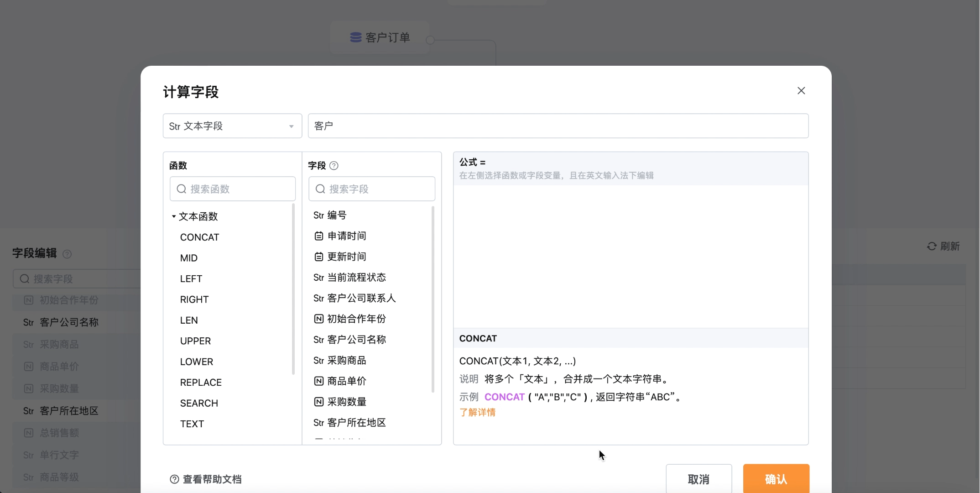Insert the 采购数量 field in dialog
This screenshot has height=493, width=980.
(340, 402)
